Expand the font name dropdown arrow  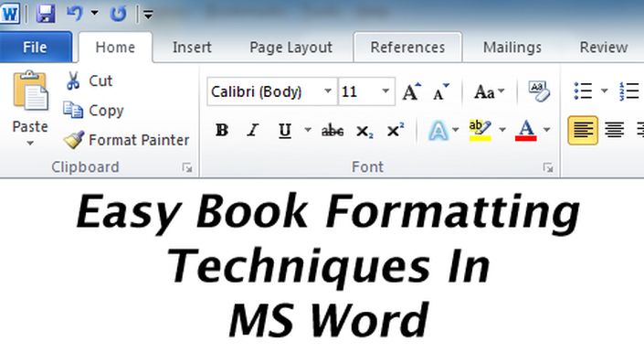coord(328,91)
